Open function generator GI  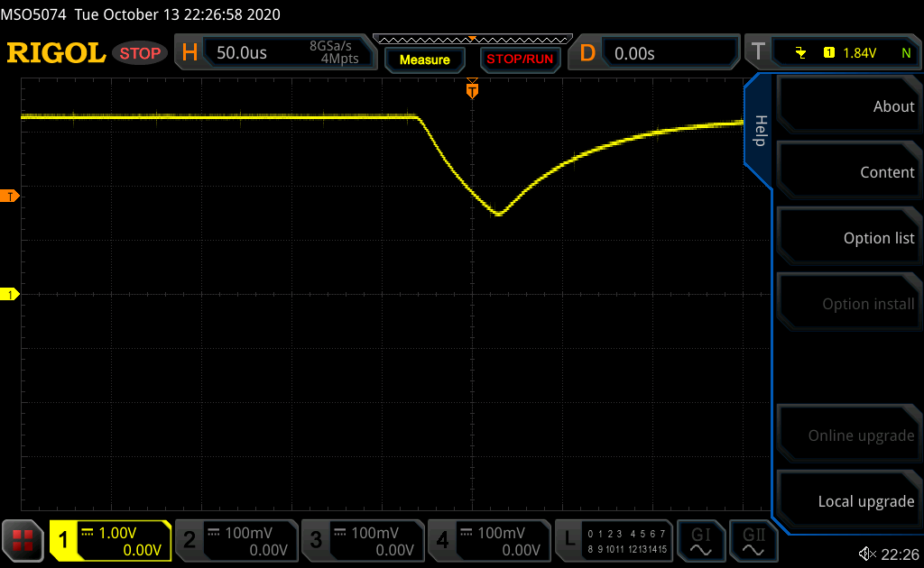point(700,541)
